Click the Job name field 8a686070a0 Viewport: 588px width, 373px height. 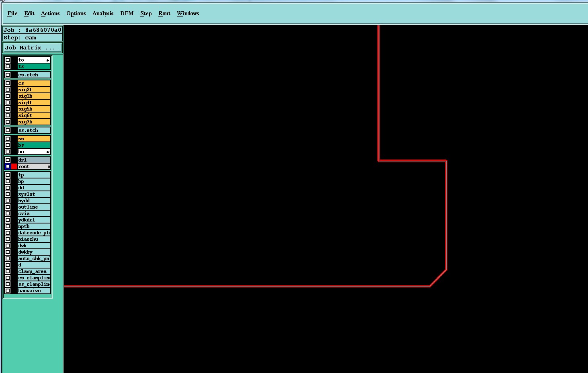[x=33, y=30]
